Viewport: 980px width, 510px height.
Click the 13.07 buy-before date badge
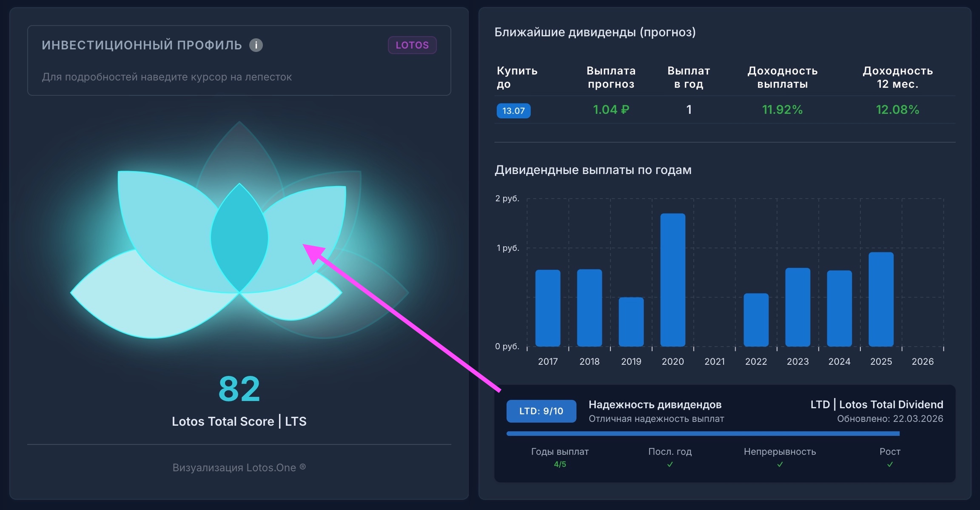click(513, 111)
